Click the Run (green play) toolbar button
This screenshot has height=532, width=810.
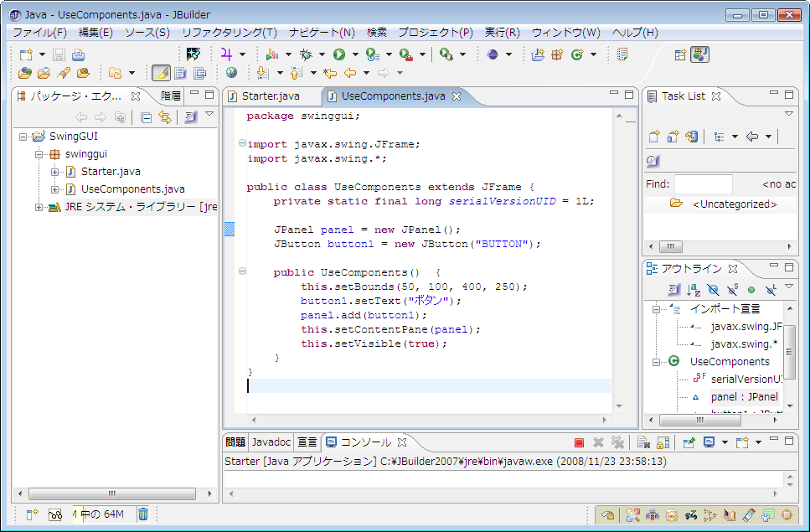[338, 54]
